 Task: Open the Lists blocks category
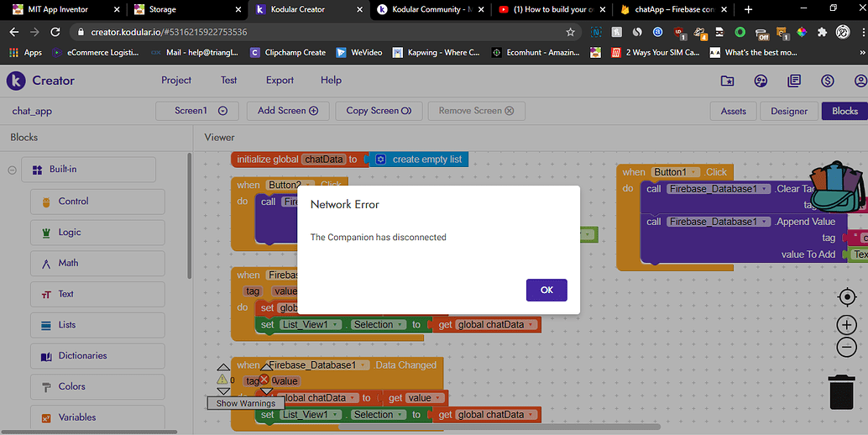pyautogui.click(x=97, y=325)
